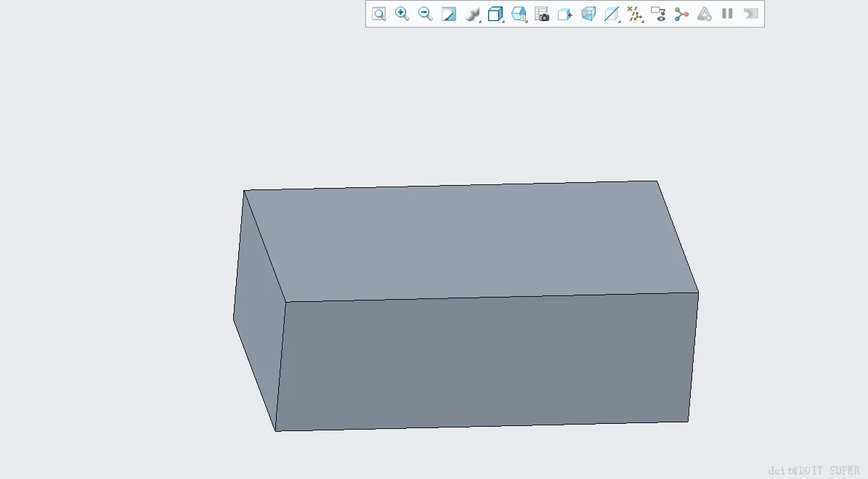Click the Repaint screen icon
The image size is (868, 479).
tap(448, 14)
